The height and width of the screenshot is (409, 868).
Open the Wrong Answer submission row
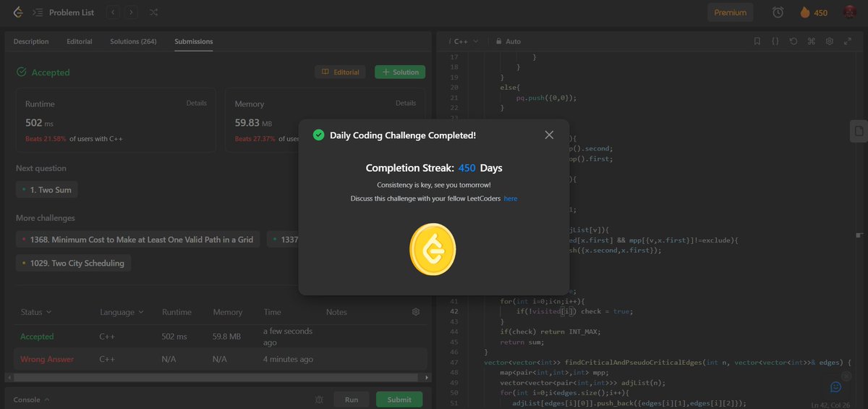(x=220, y=359)
